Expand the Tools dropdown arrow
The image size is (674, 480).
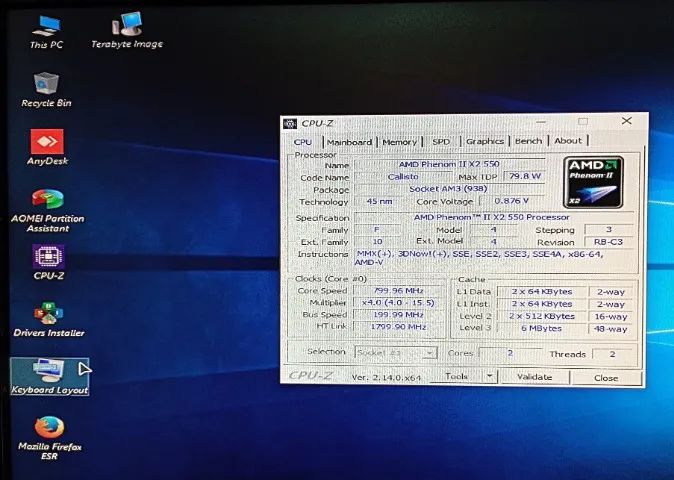pyautogui.click(x=490, y=376)
